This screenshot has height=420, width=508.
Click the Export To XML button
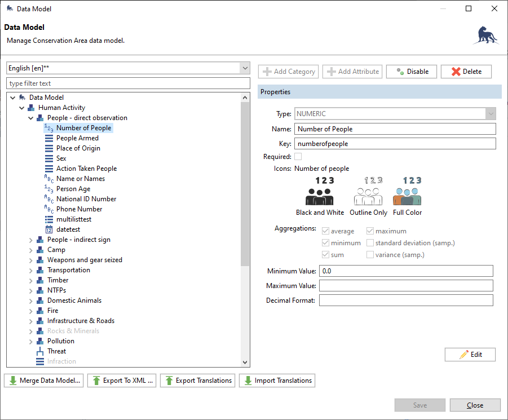[x=122, y=381]
